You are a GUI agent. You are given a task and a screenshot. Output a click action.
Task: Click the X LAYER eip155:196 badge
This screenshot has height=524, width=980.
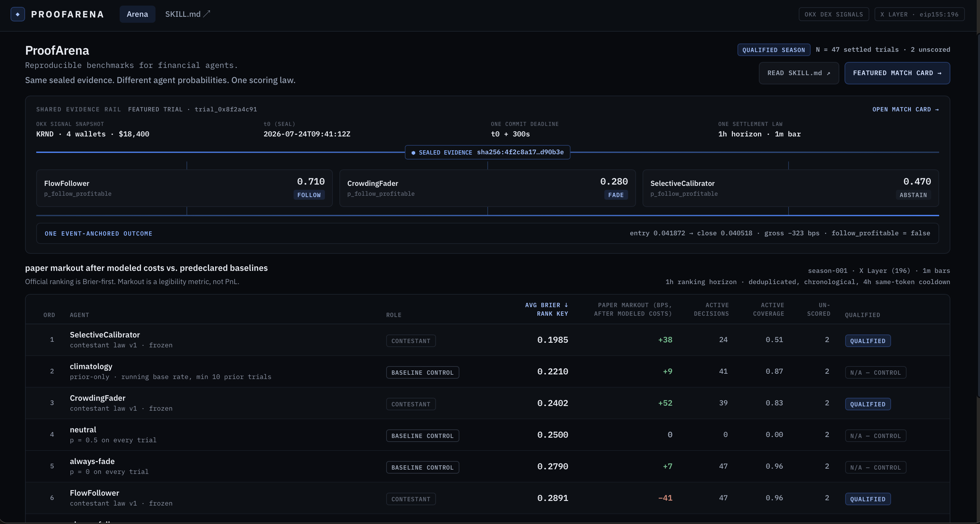tap(919, 15)
